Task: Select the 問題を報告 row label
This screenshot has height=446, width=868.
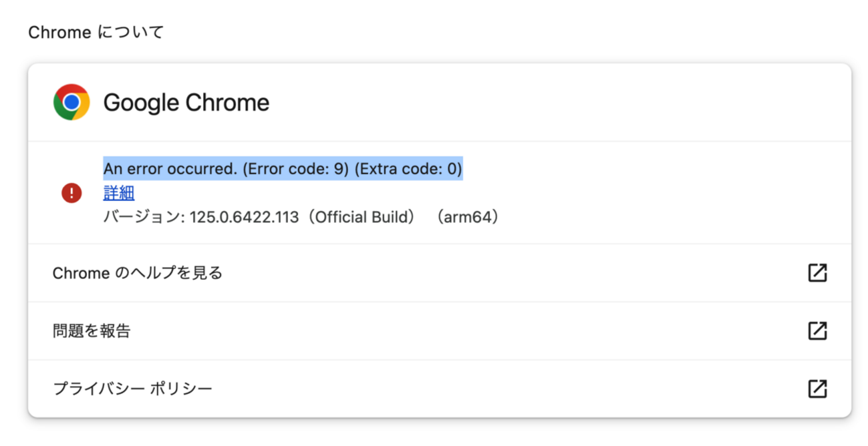Action: tap(92, 330)
